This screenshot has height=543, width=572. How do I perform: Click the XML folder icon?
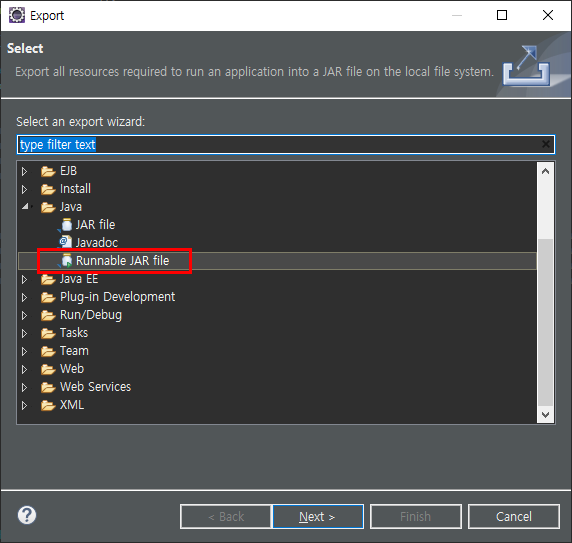48,405
